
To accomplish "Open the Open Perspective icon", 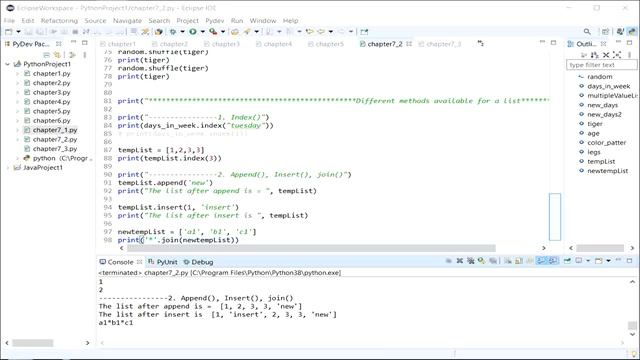I will point(605,31).
